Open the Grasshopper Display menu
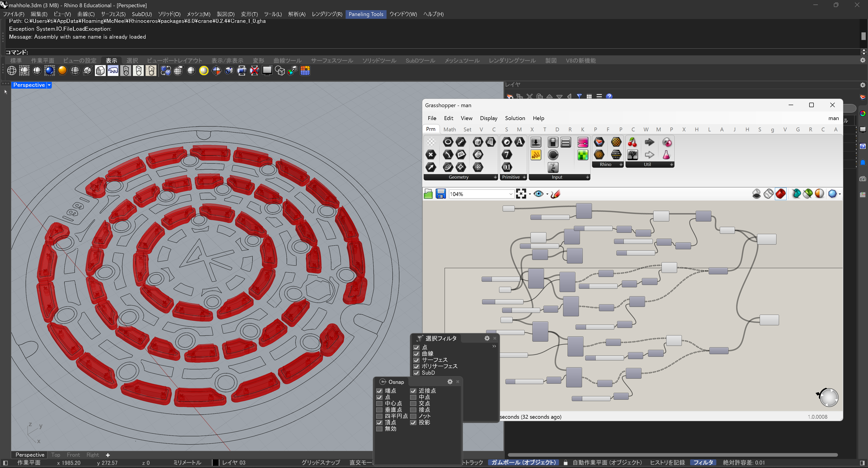The width and height of the screenshot is (868, 468). [x=488, y=118]
